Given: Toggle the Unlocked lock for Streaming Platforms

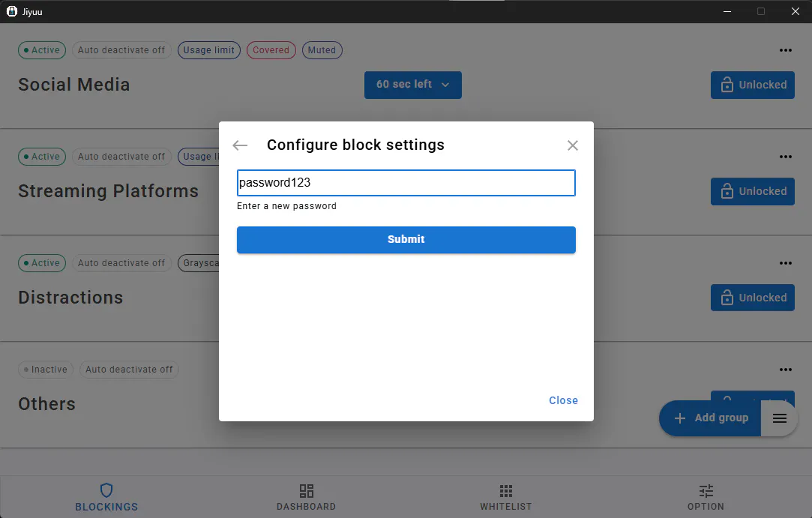Looking at the screenshot, I should tap(753, 191).
